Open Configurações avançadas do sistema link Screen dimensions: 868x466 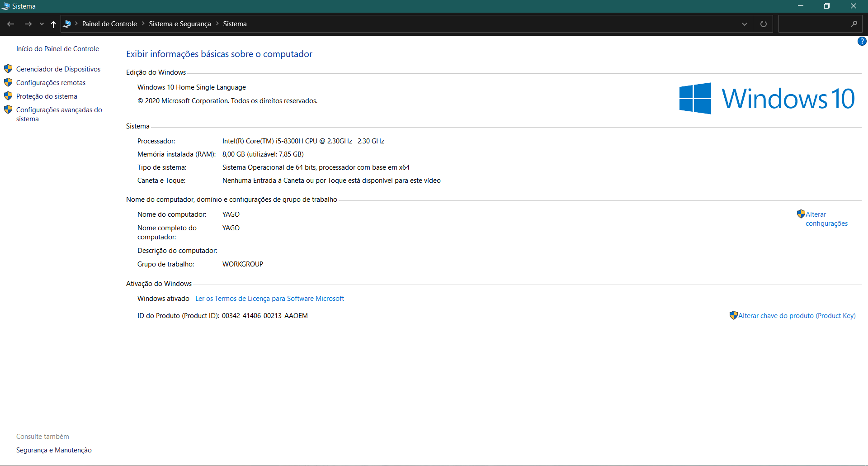(59, 114)
